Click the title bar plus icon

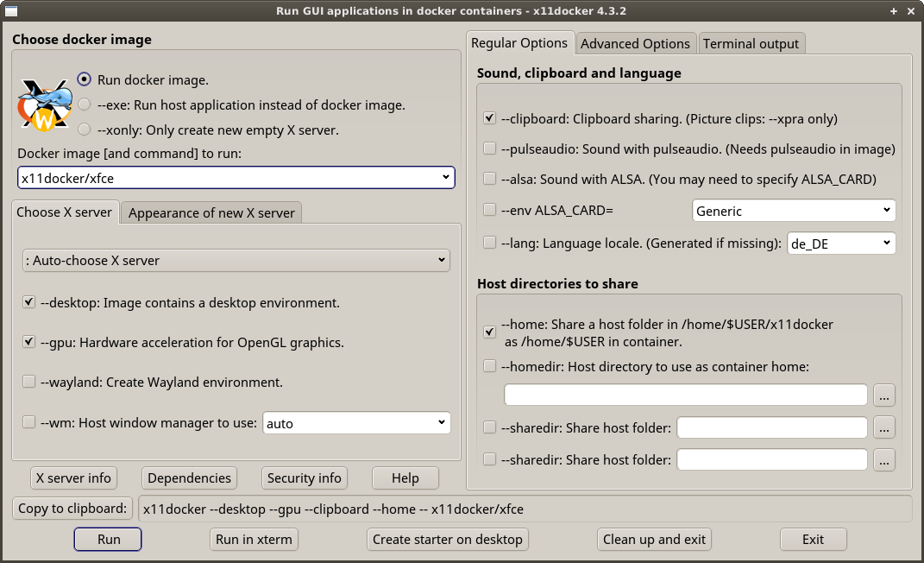pos(893,11)
